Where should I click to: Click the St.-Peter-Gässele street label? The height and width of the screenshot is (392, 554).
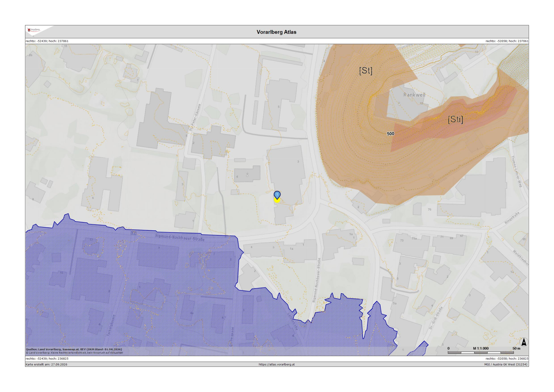[x=195, y=118]
